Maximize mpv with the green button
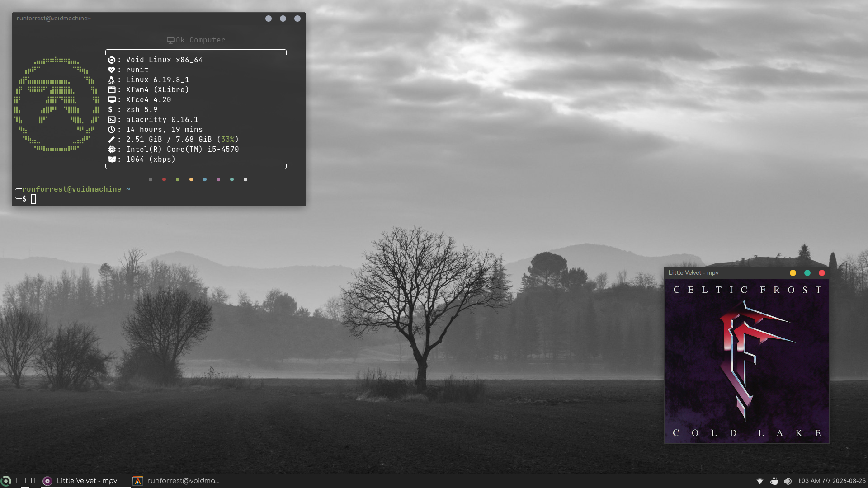Screen dimensions: 868x488 pos(807,273)
